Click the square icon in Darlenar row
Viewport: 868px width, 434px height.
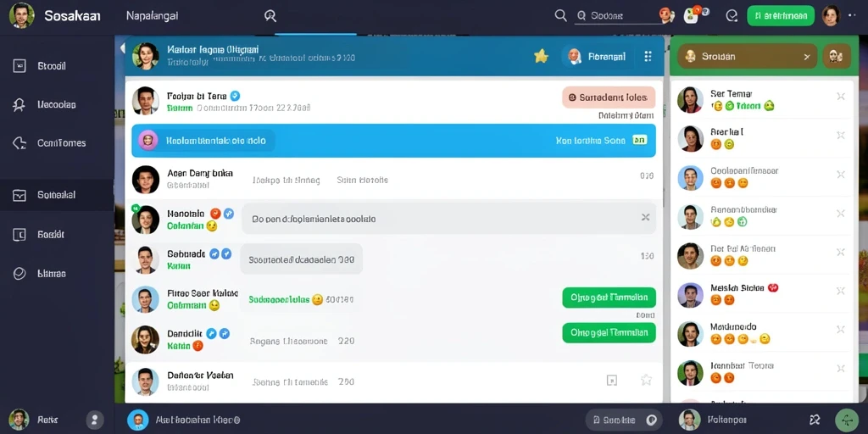(612, 381)
